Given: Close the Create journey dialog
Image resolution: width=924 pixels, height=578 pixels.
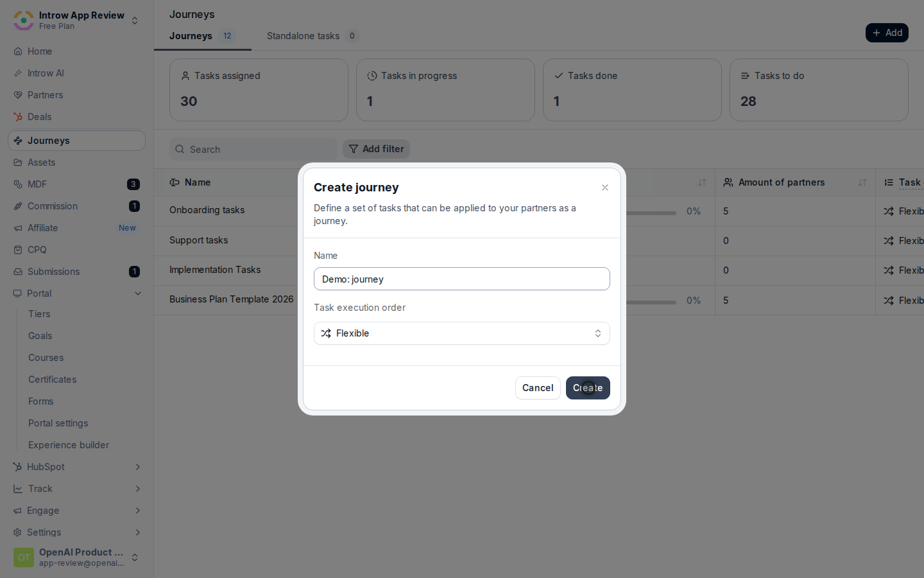Looking at the screenshot, I should [605, 188].
